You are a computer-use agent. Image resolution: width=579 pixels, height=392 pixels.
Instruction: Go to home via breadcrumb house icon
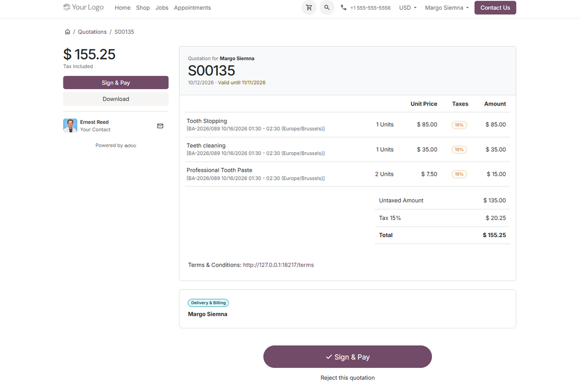pos(67,32)
